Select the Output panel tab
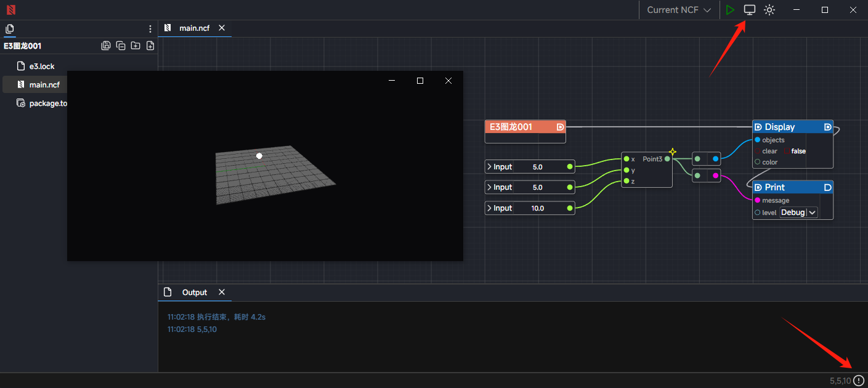 point(194,293)
